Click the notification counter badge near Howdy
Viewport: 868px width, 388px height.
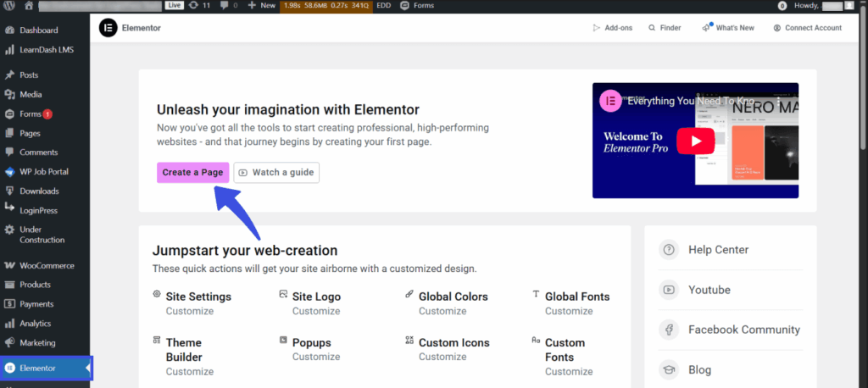coord(782,6)
